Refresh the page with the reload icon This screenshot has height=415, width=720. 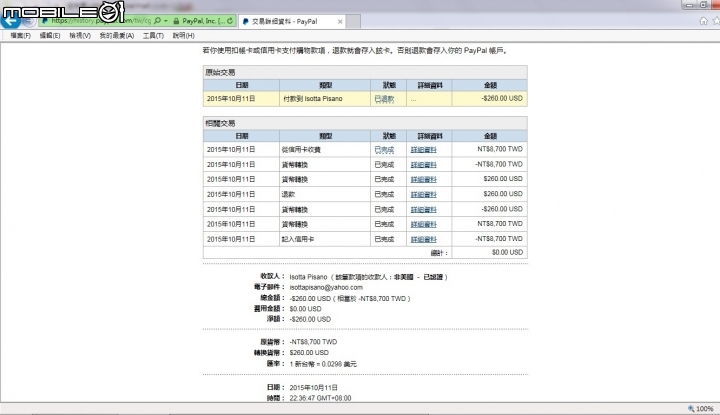pyautogui.click(x=230, y=21)
